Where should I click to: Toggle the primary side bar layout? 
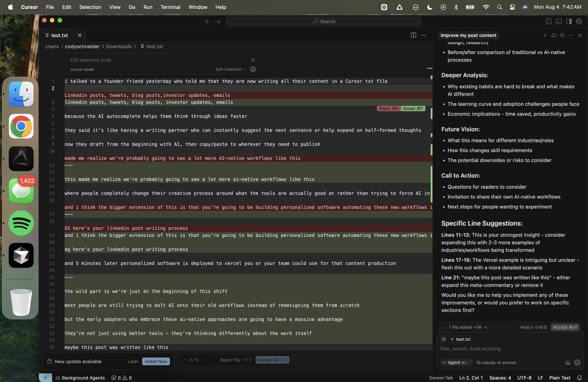point(549,22)
